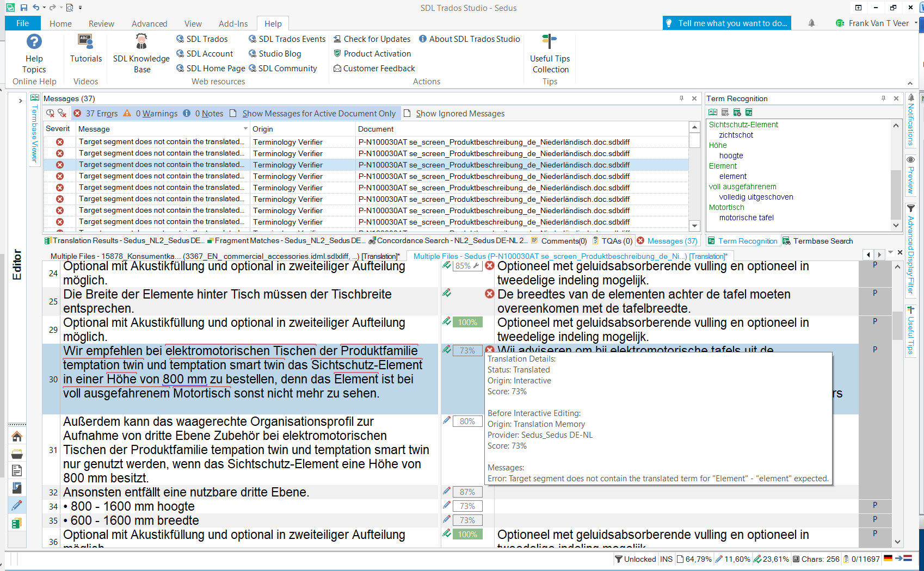Switch to the Add-Ins ribbon tab
924x571 pixels.
click(233, 24)
